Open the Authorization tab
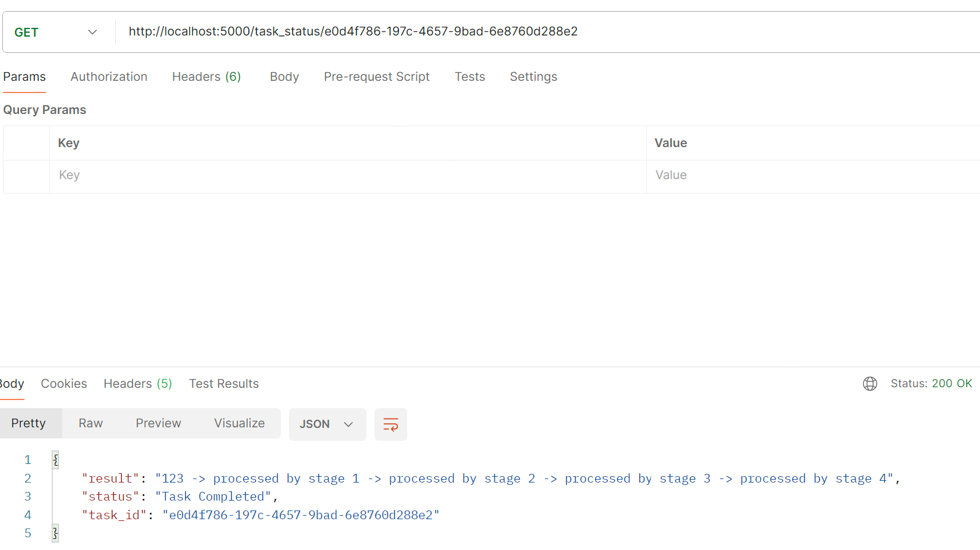This screenshot has height=550, width=980. point(109,77)
